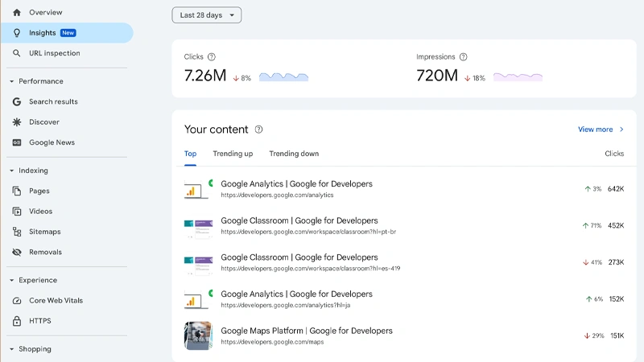Open Google Analytics row with hl=ja URL
Screen dimensions: 644x362
[x=404, y=298]
